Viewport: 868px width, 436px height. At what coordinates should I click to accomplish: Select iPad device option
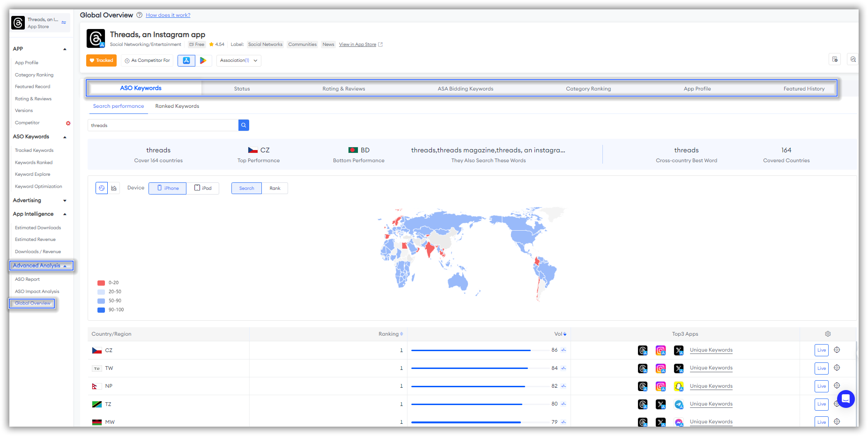pos(203,188)
